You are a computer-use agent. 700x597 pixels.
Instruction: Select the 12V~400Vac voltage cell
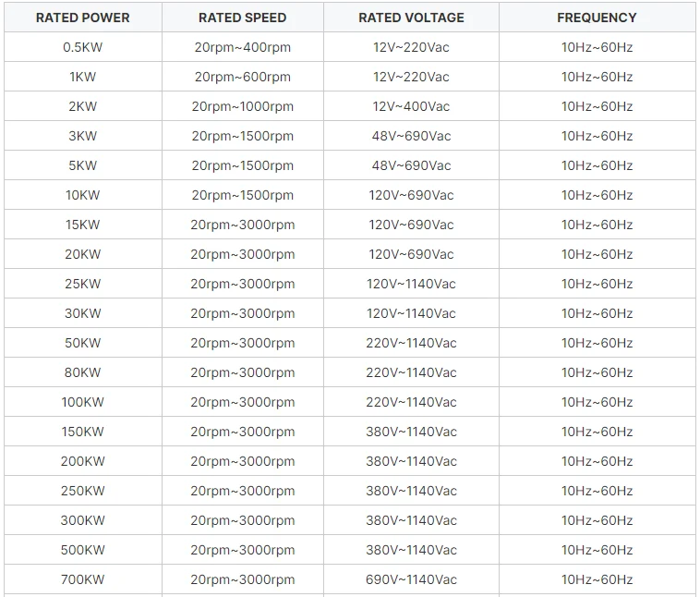(411, 106)
